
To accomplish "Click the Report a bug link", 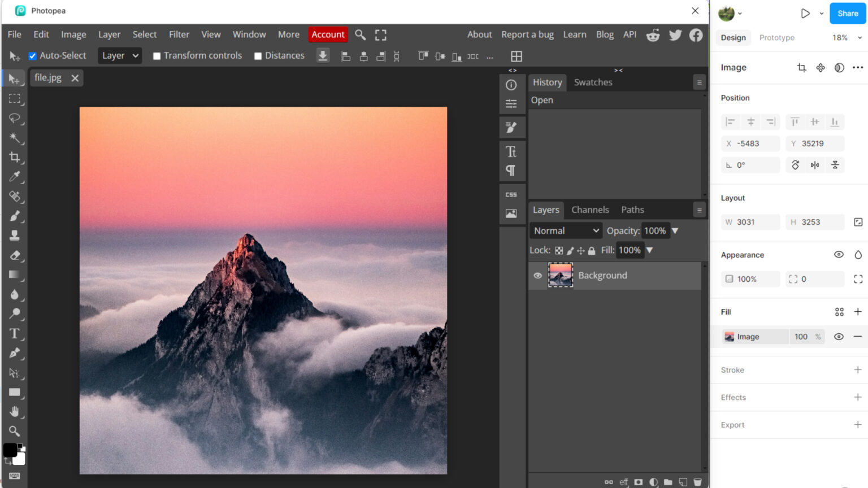I will (527, 34).
